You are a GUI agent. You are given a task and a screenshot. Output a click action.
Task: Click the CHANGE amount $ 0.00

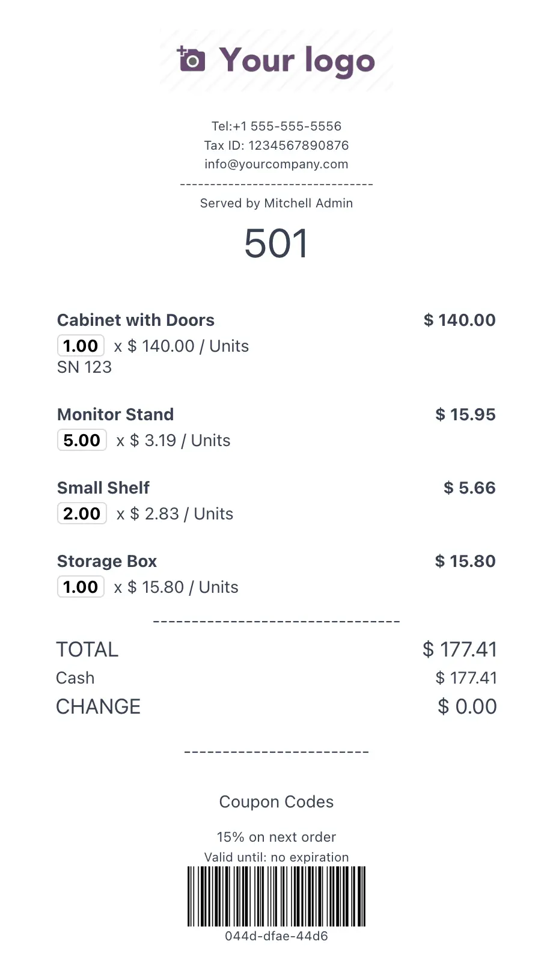[467, 706]
